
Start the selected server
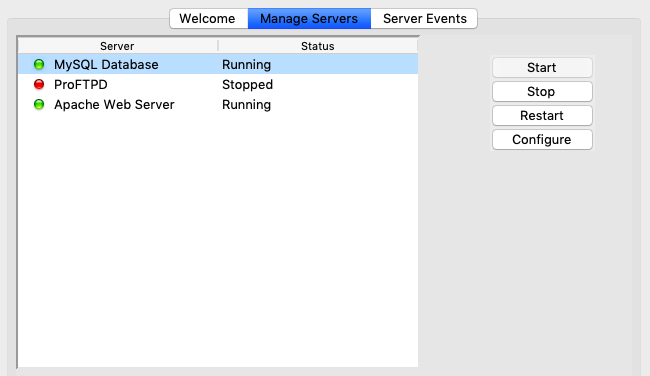pos(542,68)
